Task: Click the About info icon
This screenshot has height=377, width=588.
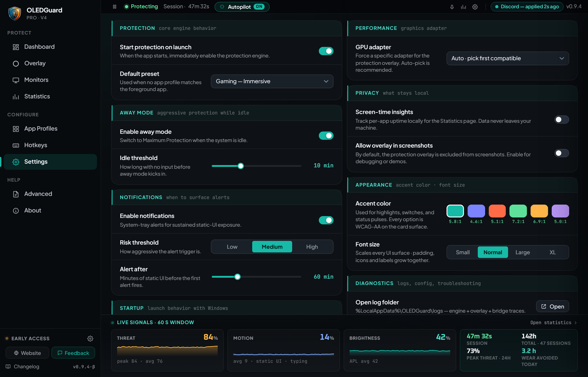Action: pyautogui.click(x=16, y=211)
